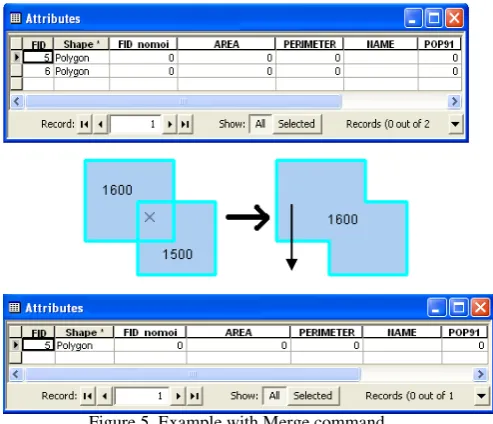Click record number field in bottom window
Viewport: 493px width, 424px height.
[x=142, y=396]
